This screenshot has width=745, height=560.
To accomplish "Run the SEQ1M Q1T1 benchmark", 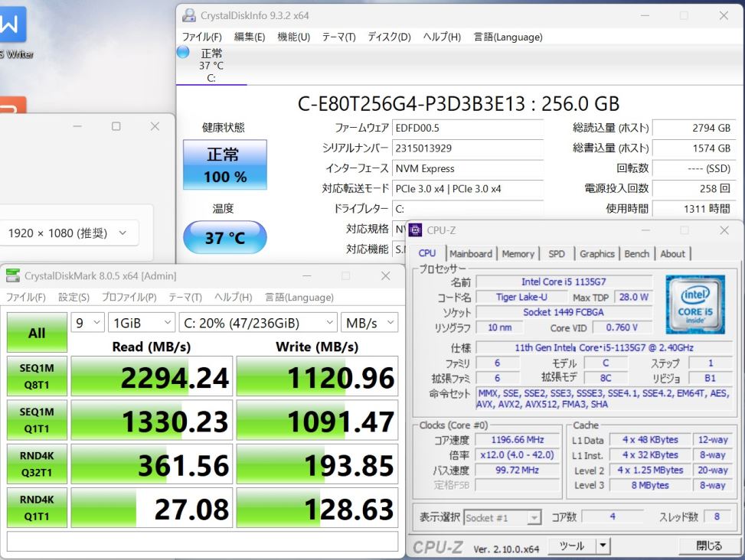I will point(37,420).
